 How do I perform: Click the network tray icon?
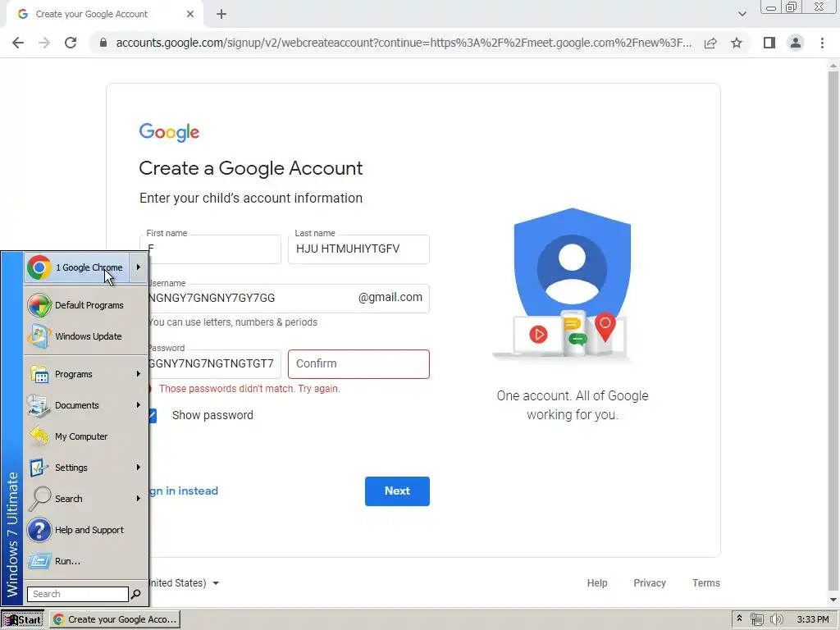point(756,619)
